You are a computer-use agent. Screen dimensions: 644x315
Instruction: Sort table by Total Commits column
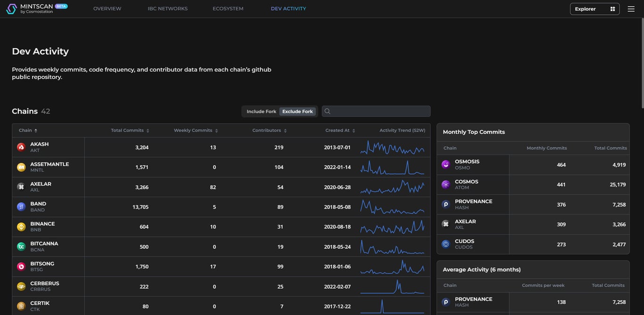point(130,130)
